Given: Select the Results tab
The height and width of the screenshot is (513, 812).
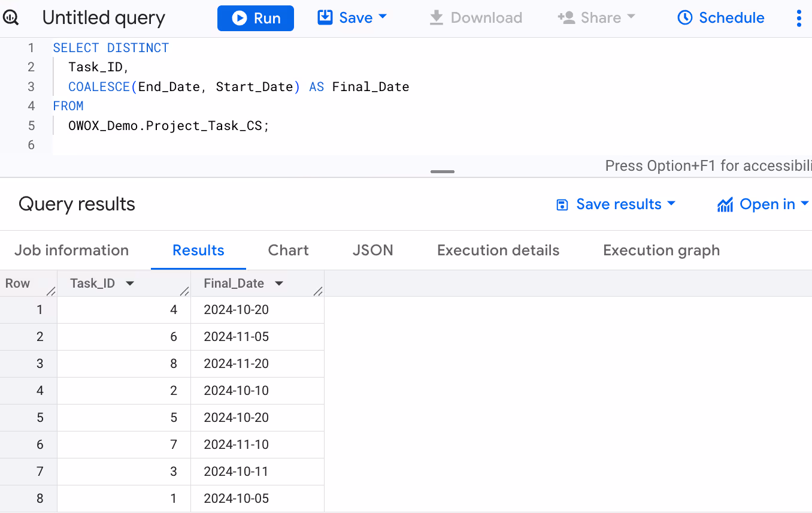Looking at the screenshot, I should pos(198,251).
